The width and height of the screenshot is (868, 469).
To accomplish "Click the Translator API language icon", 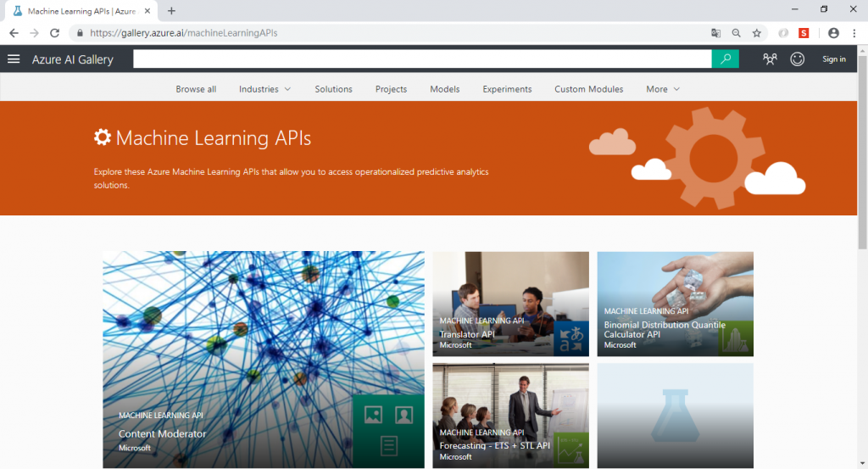I will tap(571, 339).
